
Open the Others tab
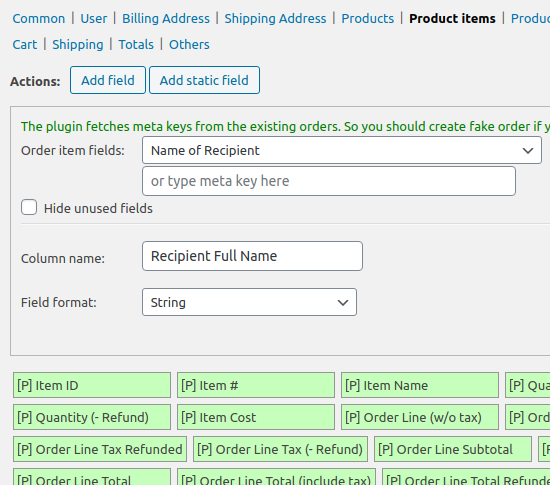click(189, 45)
